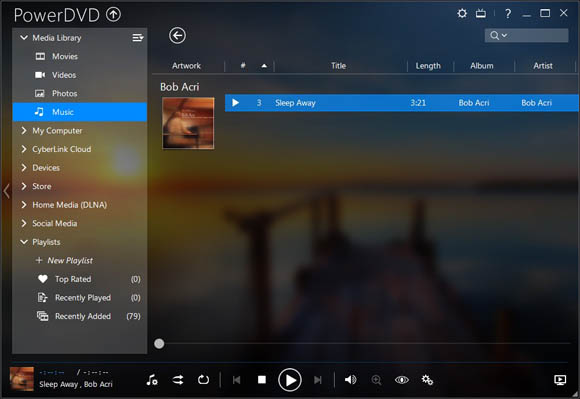The height and width of the screenshot is (399, 580).
Task: Toggle repeat playback
Action: [203, 380]
